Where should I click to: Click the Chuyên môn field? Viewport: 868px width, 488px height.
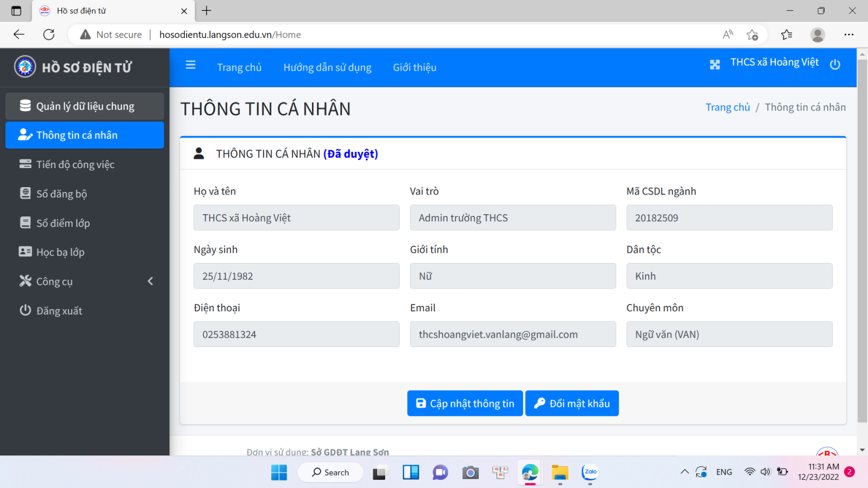click(729, 334)
